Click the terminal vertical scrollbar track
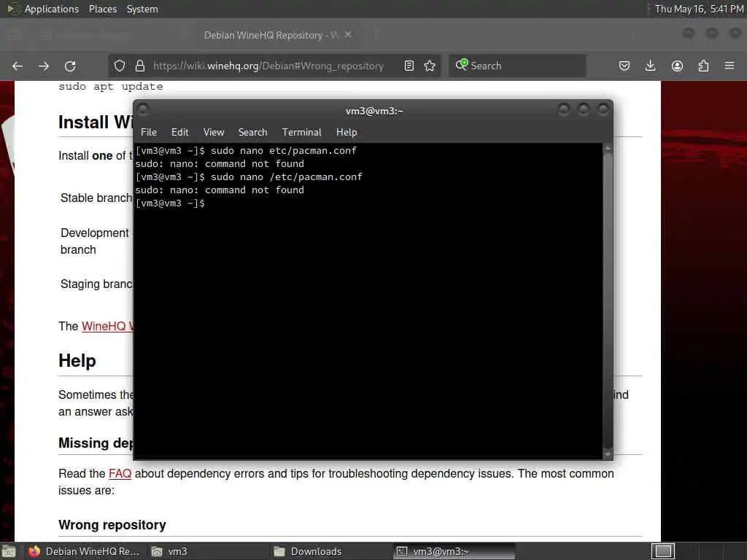 [608, 301]
